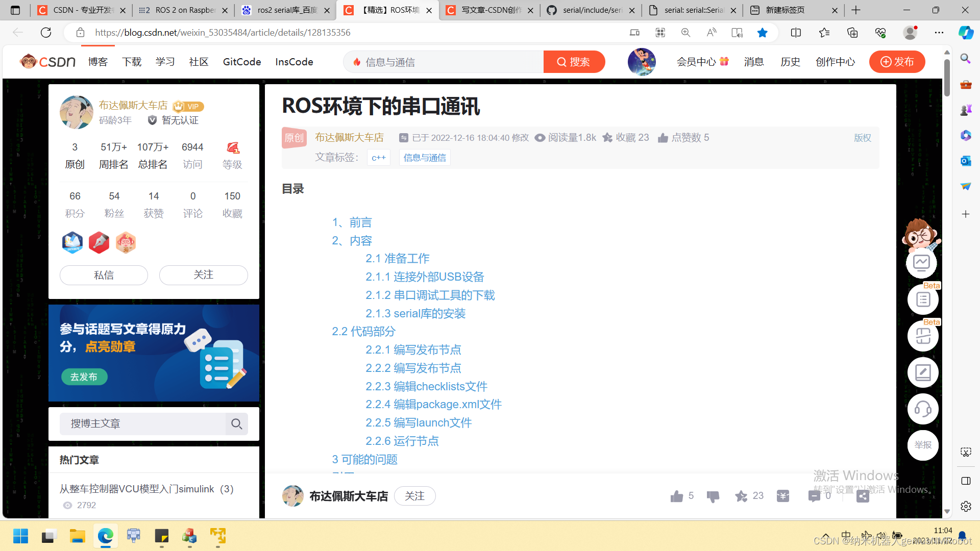Expand the browser tab actions menu
Screen dimensions: 980x551
pos(15,10)
